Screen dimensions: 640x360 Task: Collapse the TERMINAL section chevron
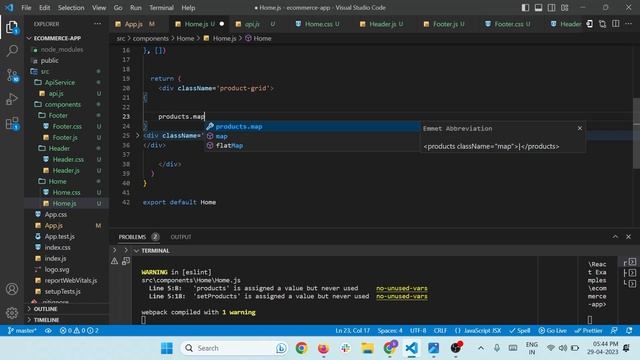click(x=136, y=251)
